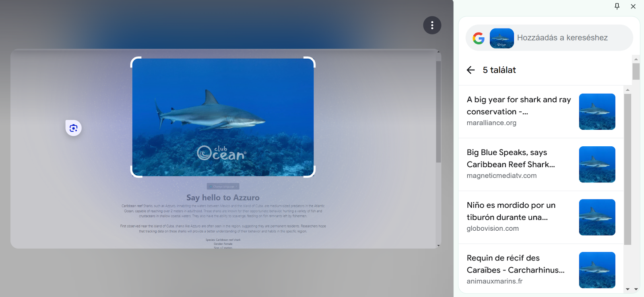This screenshot has height=297, width=644.
Task: Click the '5 találat' results heading
Action: point(499,70)
